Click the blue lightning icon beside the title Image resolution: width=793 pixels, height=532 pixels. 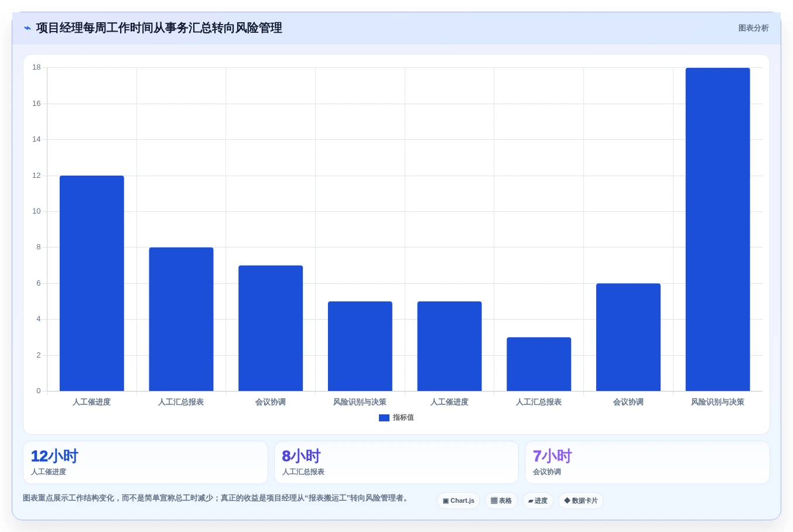[x=27, y=28]
